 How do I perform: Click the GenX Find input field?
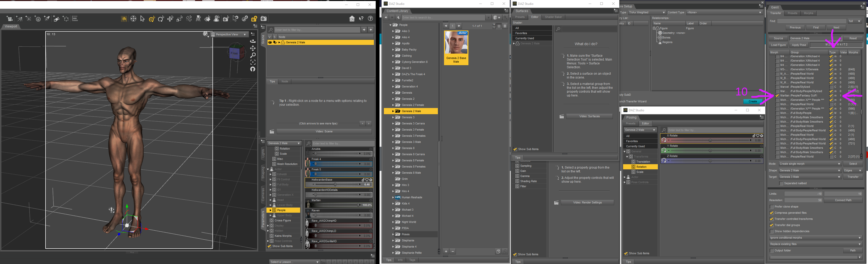coord(811,21)
